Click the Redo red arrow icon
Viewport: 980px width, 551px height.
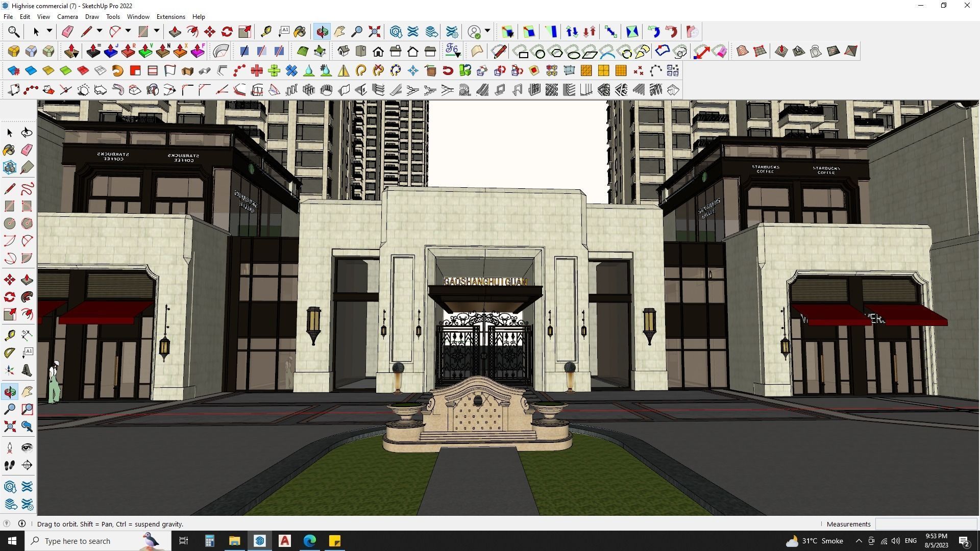pyautogui.click(x=672, y=32)
